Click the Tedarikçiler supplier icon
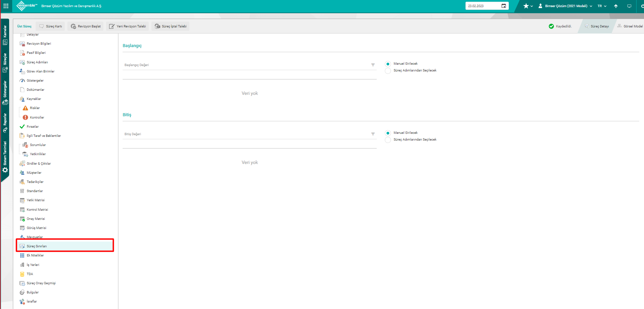The height and width of the screenshot is (309, 644). pos(22,182)
